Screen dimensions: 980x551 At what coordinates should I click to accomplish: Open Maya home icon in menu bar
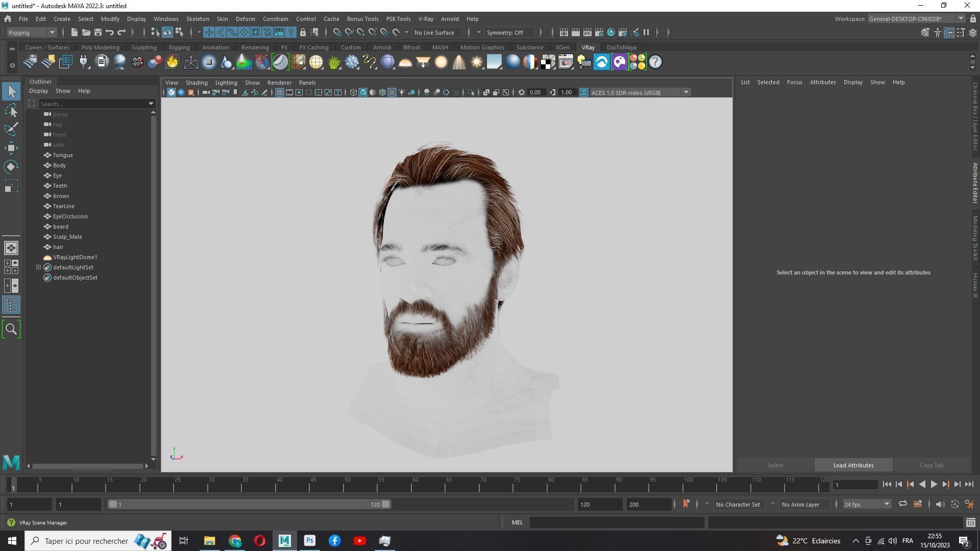pyautogui.click(x=8, y=19)
